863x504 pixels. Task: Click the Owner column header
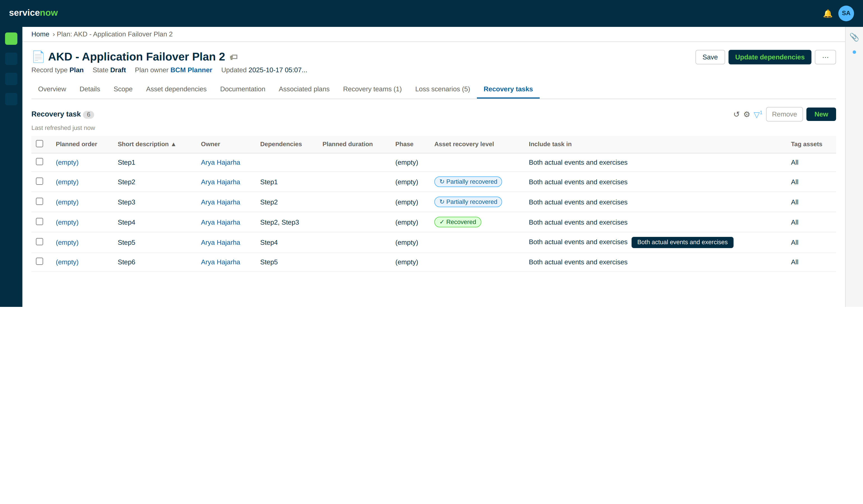[x=210, y=144]
